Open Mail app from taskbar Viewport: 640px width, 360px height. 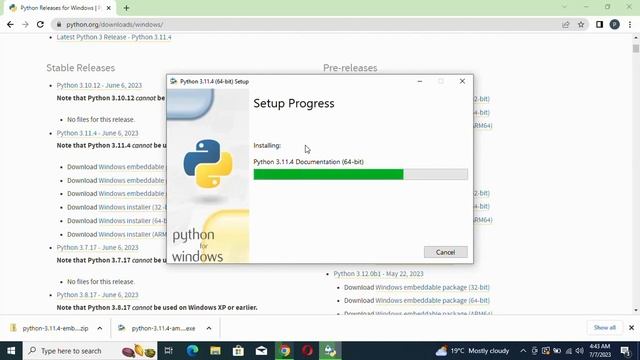click(x=262, y=351)
